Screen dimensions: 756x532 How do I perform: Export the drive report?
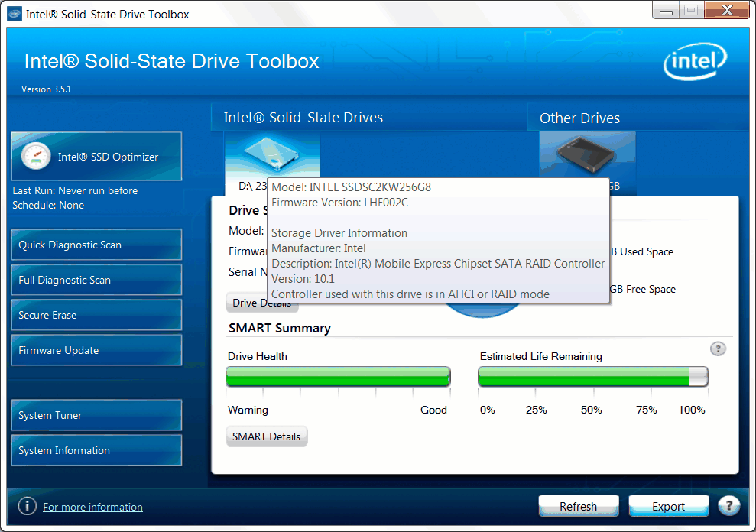point(669,507)
